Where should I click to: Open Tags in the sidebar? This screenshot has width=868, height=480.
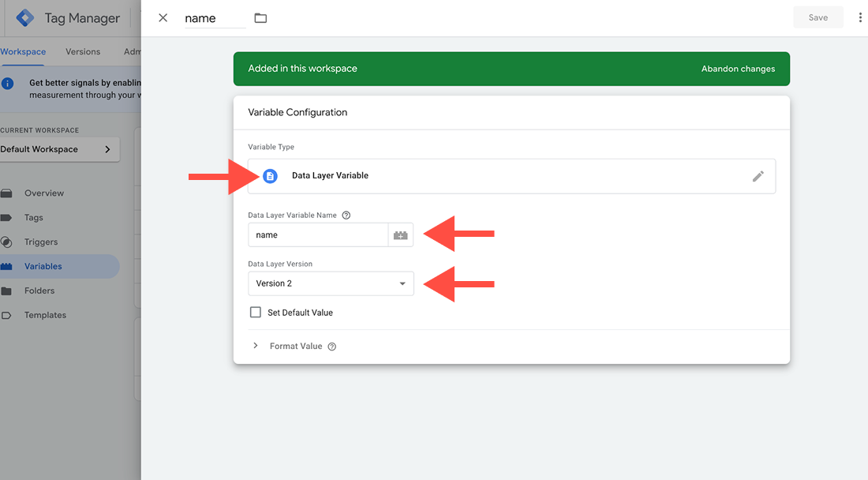(x=33, y=218)
